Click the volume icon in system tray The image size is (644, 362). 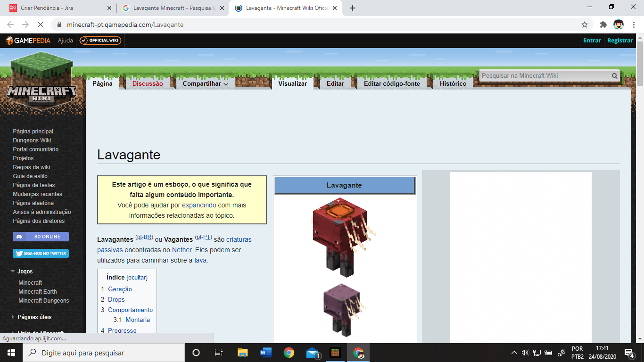[x=525, y=353]
